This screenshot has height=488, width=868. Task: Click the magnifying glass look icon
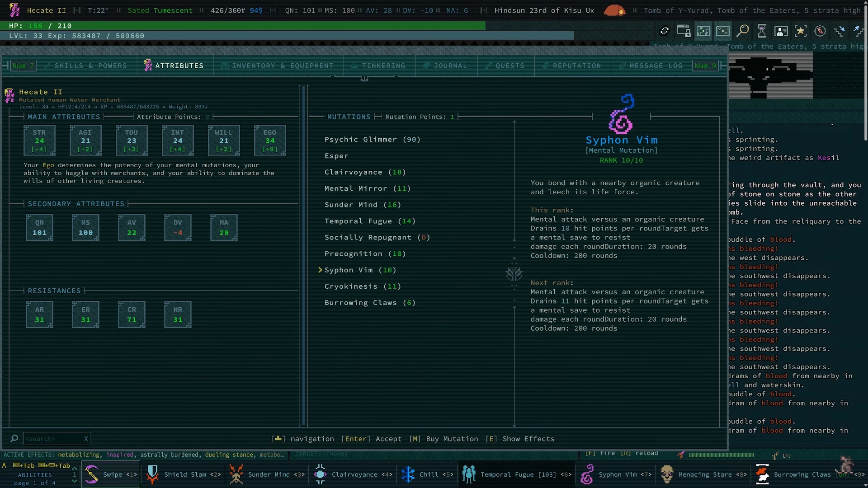(742, 31)
